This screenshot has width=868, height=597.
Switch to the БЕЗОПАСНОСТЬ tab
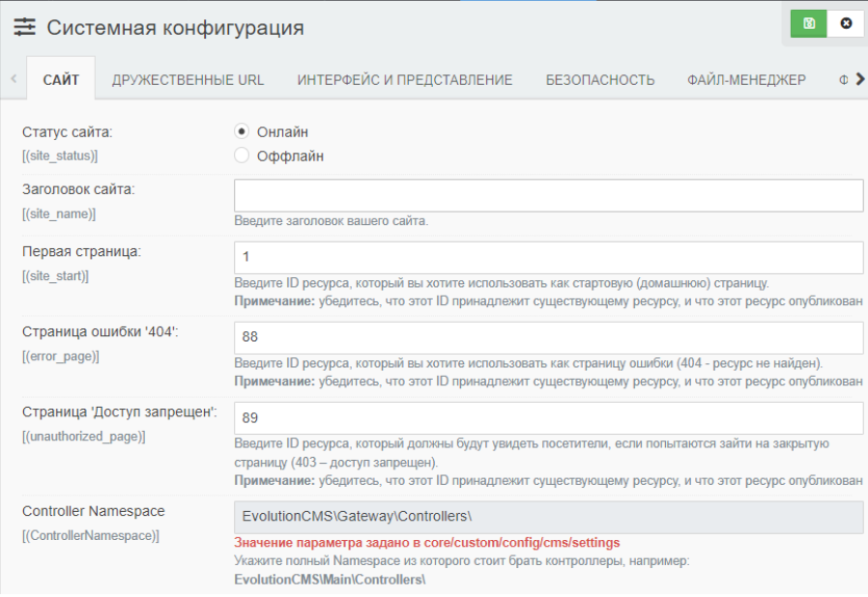599,80
